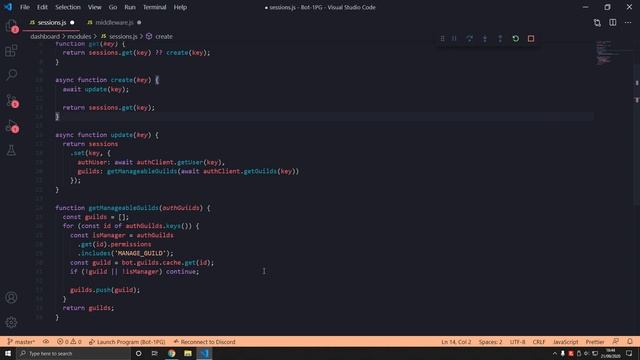
Task: Change file encoding UTF-8
Action: coord(518,342)
